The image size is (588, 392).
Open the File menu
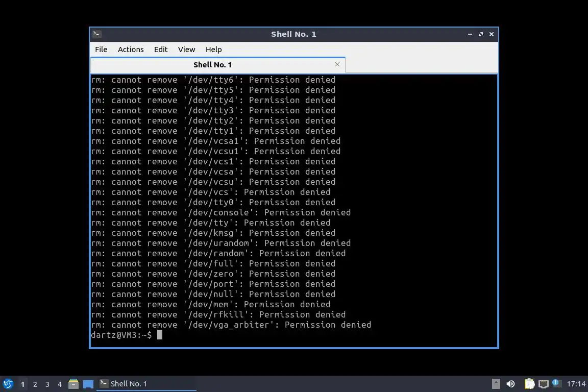point(101,50)
